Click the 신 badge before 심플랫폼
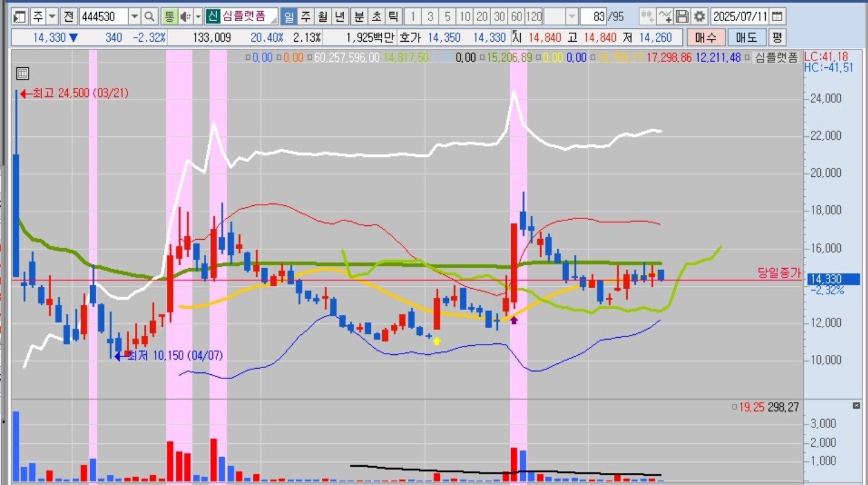The width and height of the screenshot is (868, 485). 213,16
